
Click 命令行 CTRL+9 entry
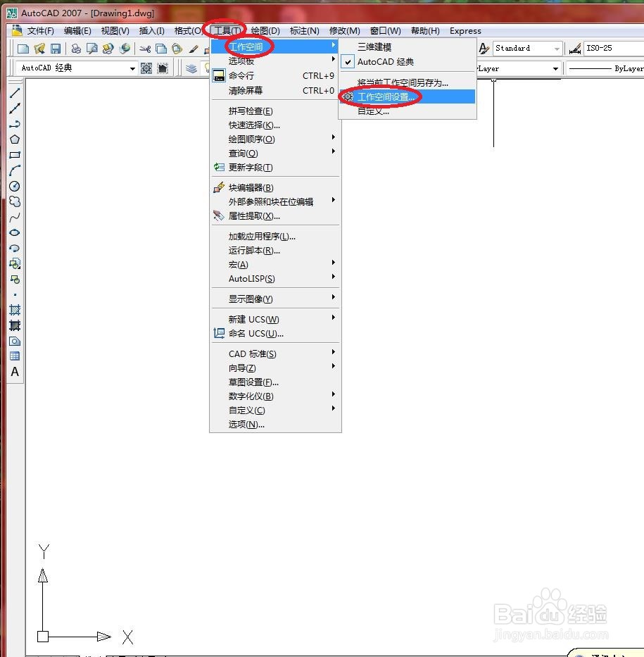coord(275,76)
